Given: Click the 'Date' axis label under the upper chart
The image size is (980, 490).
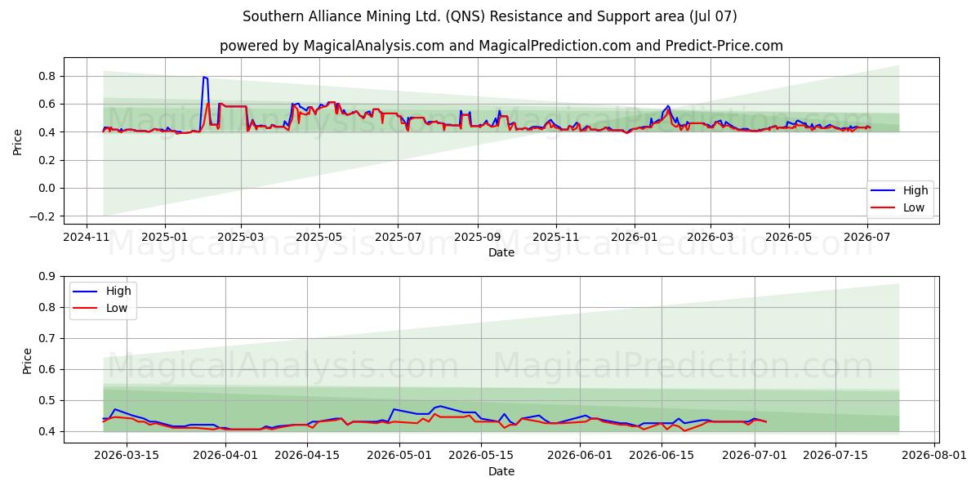Looking at the screenshot, I should [501, 253].
